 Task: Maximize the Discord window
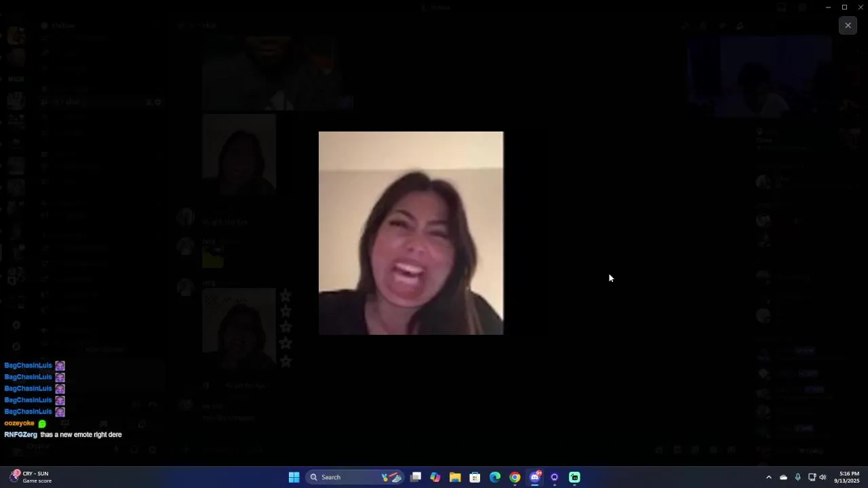(844, 7)
